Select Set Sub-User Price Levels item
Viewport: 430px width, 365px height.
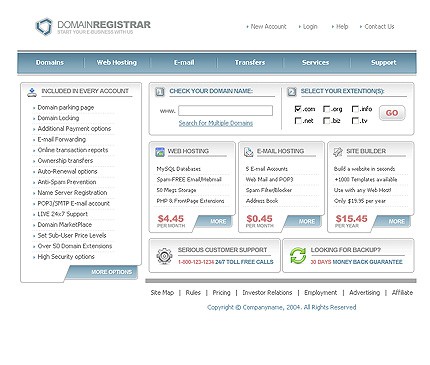coord(72,235)
